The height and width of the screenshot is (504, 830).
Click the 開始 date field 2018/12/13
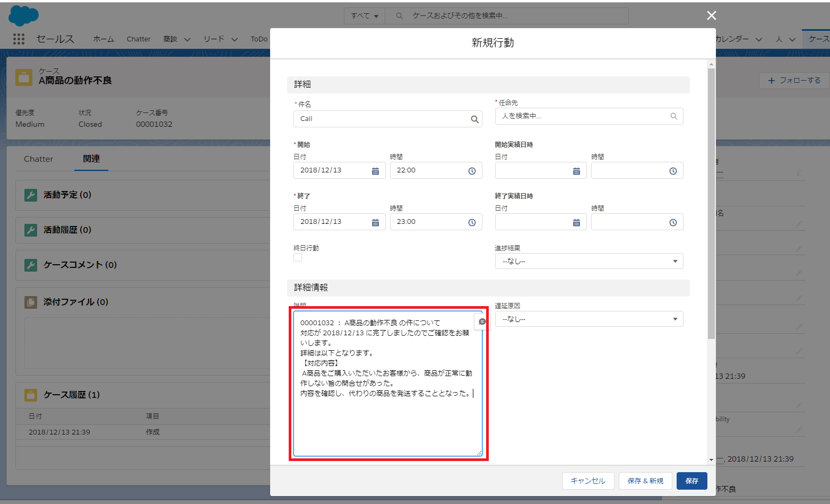point(340,170)
